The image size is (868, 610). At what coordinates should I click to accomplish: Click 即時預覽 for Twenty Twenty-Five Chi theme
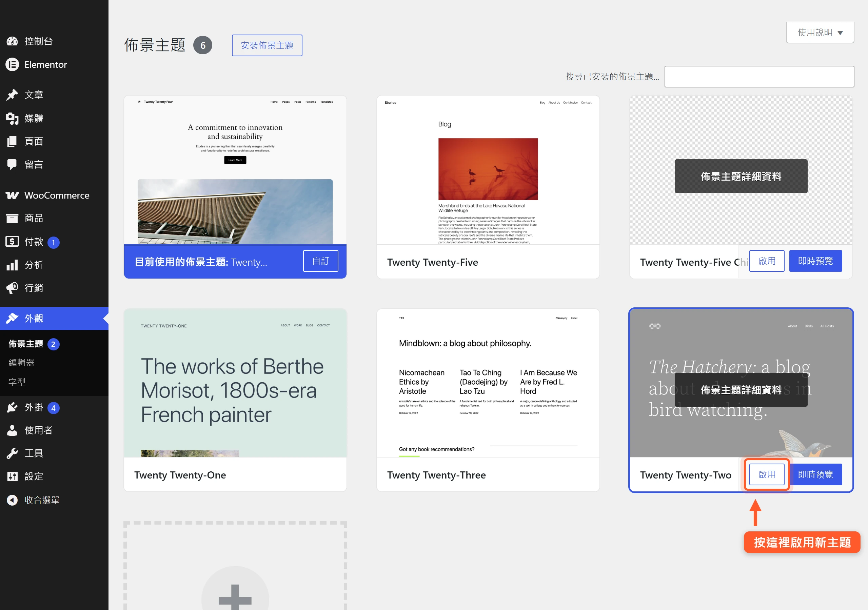pos(815,261)
